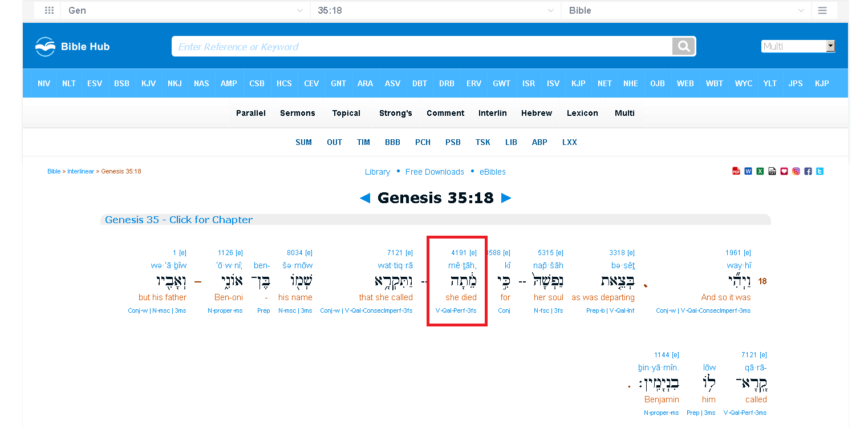This screenshot has width=868, height=428.
Task: Click the Word document icon
Action: click(748, 171)
